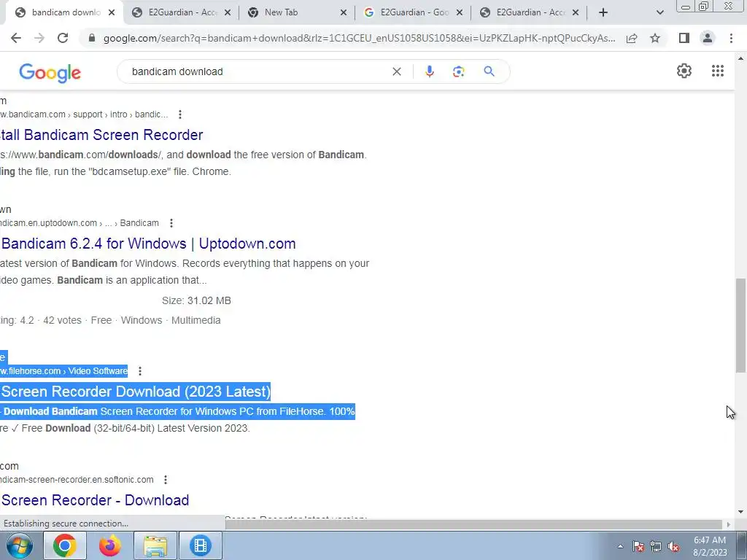
Task: Open Windows Explorer from the taskbar
Action: click(x=155, y=545)
